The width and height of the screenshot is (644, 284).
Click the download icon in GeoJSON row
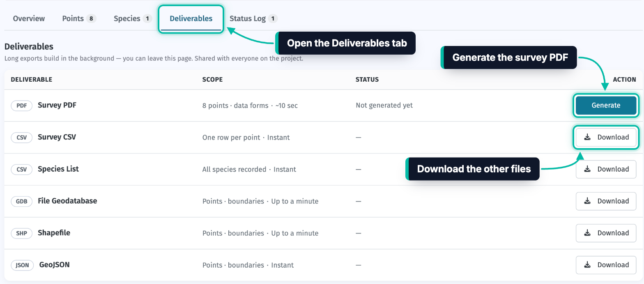(587, 265)
